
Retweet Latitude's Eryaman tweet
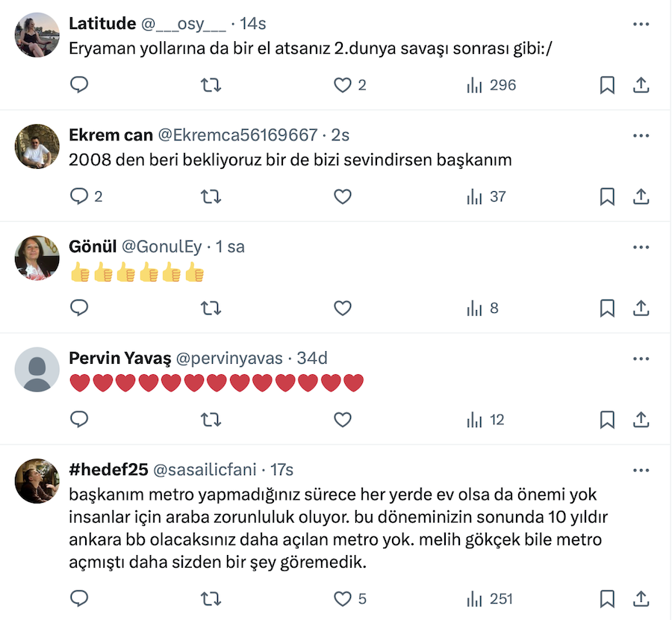click(211, 85)
